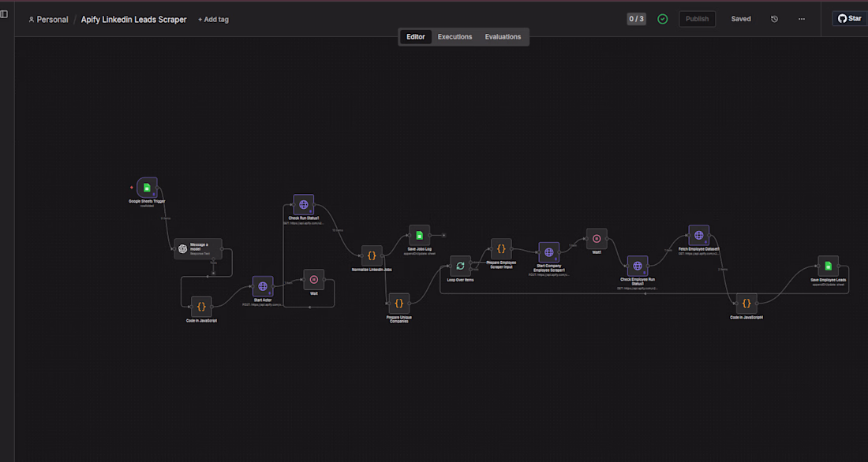Open Check Employee Run Status1 node

click(x=638, y=266)
